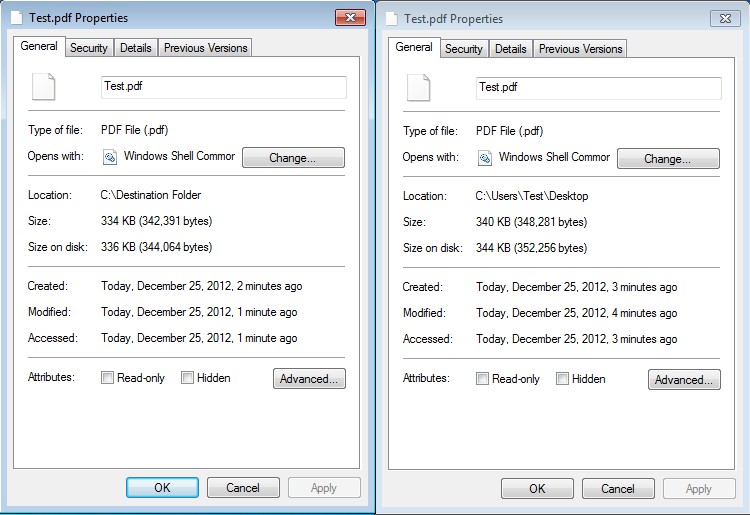Click size value 340 KB (348,281 bytes)
750x515 pixels.
531,222
